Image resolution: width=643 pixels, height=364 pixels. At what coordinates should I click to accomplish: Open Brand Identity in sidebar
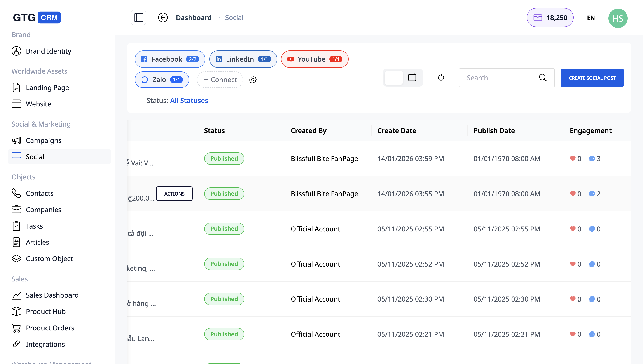tap(49, 51)
